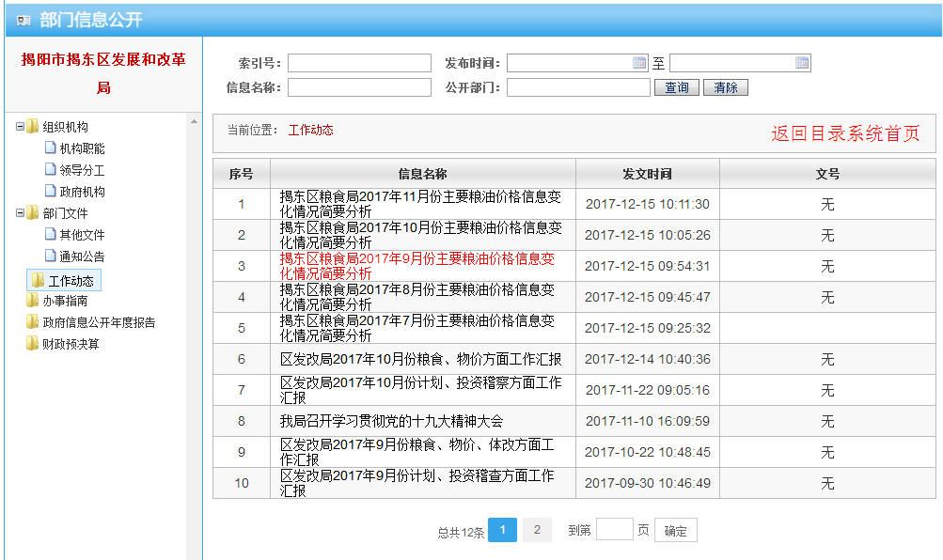Click 揭阳市揭东区发展和改革局 department title

103,73
